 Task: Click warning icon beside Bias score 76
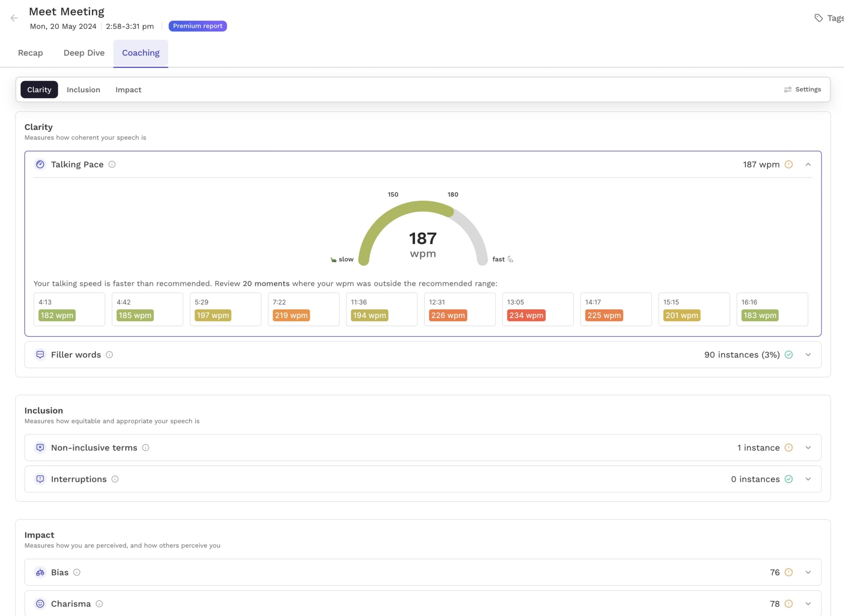point(789,573)
